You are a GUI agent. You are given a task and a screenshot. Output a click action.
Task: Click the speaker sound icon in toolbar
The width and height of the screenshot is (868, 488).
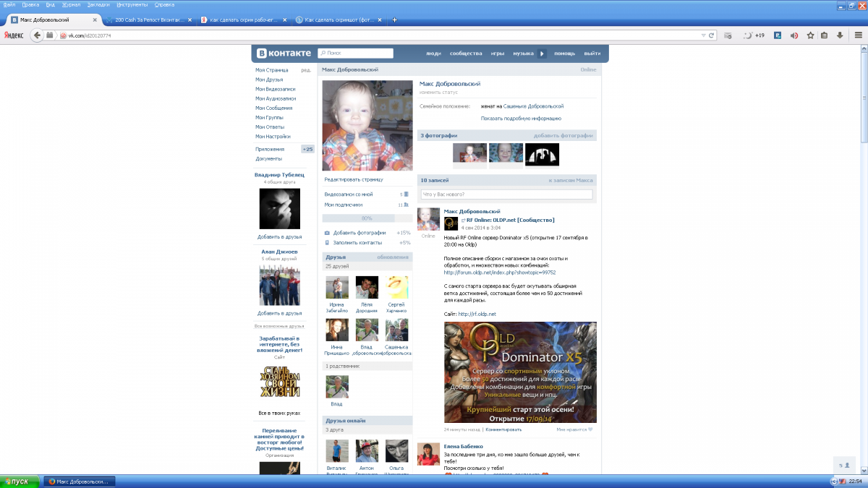point(793,35)
